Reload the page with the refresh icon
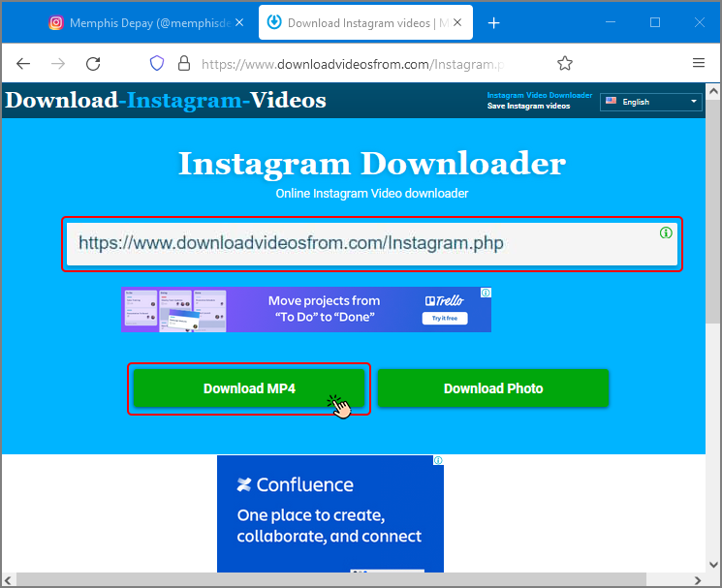The image size is (722, 588). [x=93, y=64]
